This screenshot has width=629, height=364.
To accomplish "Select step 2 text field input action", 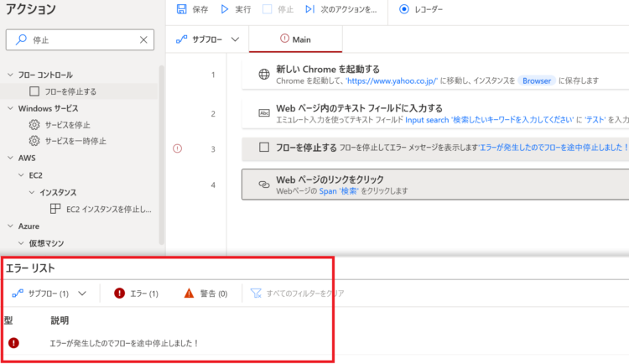I will [x=435, y=113].
